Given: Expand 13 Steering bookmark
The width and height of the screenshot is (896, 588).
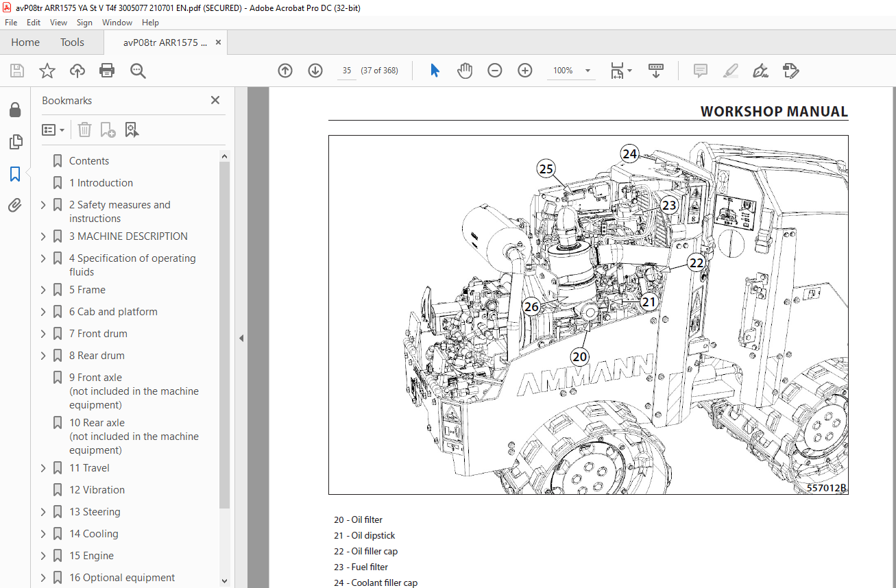Looking at the screenshot, I should (43, 512).
